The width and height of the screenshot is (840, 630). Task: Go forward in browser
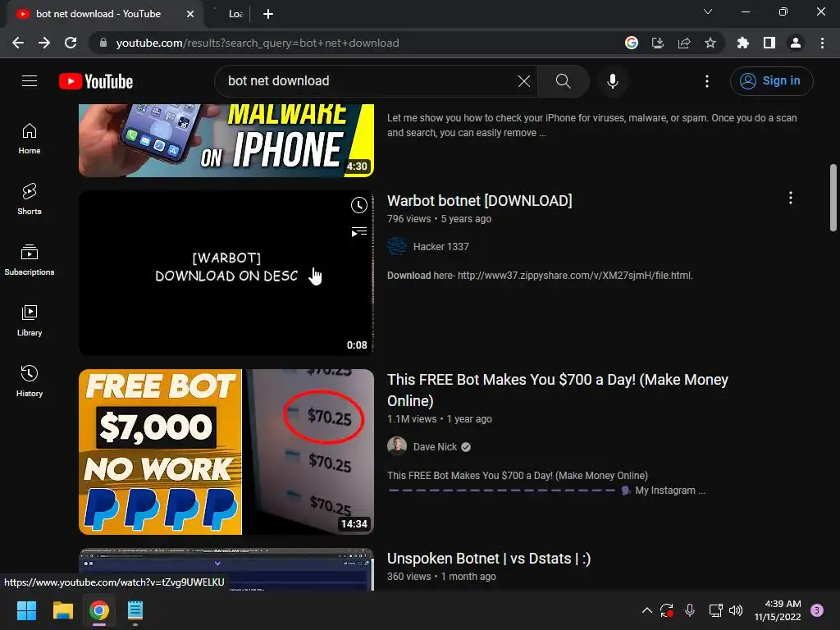tap(44, 43)
